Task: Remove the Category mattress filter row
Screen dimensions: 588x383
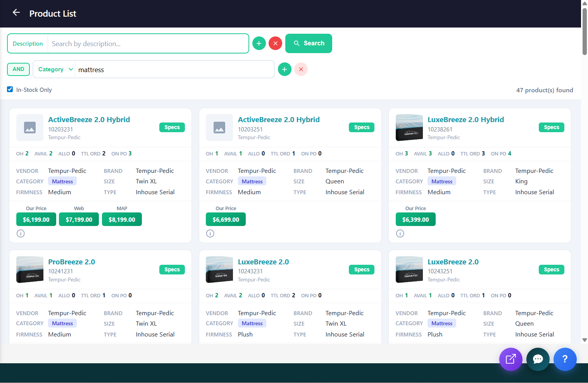Action: [301, 69]
